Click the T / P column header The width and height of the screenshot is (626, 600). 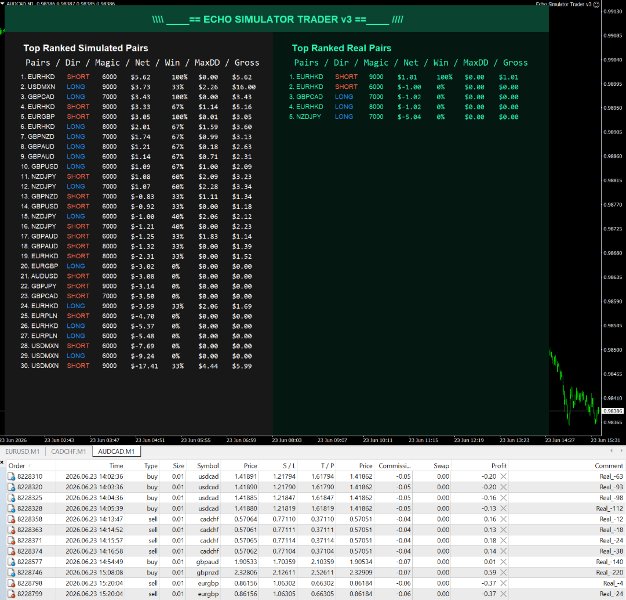[327, 466]
